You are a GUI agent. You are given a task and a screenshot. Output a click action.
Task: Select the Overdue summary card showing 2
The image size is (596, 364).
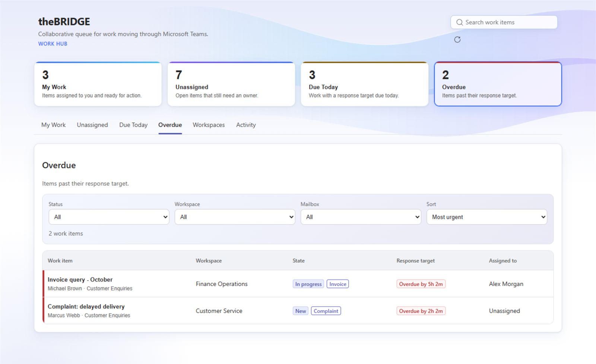498,84
